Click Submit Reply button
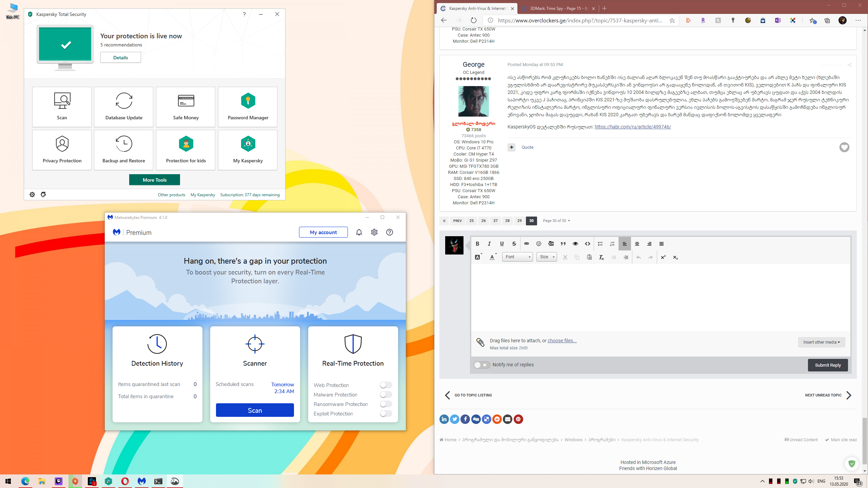This screenshot has width=868, height=488. 827,365
